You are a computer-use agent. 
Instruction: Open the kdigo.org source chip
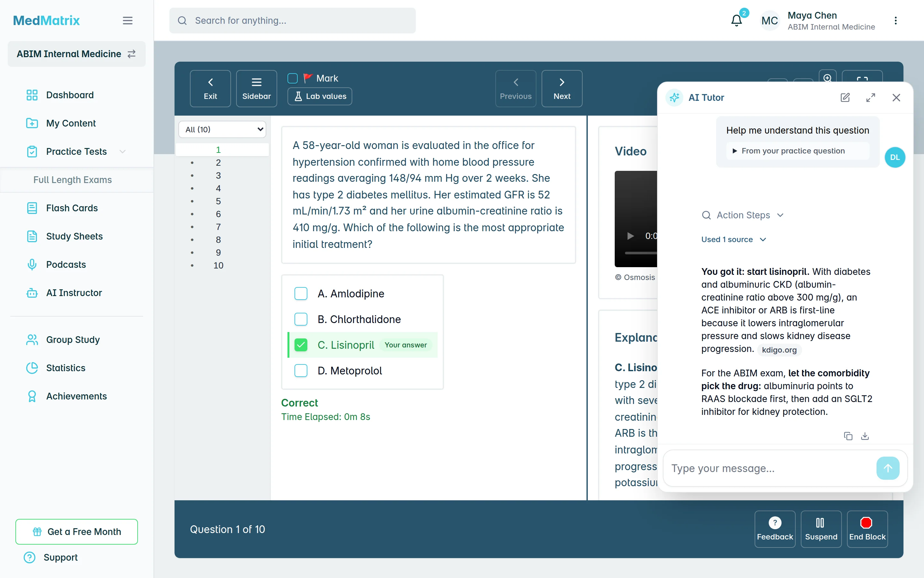pos(779,350)
